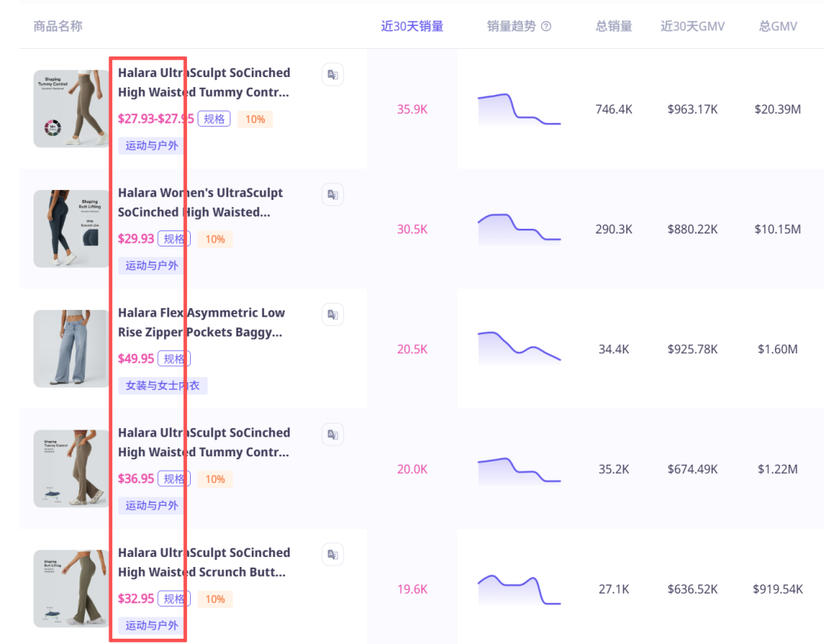Viewport: 824px width, 644px height.
Task: Click the 10% badge on the $36.95 product
Action: [x=215, y=479]
